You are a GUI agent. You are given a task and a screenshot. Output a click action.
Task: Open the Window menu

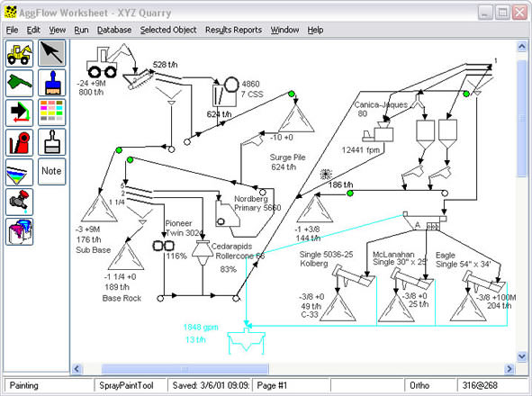[x=284, y=30]
